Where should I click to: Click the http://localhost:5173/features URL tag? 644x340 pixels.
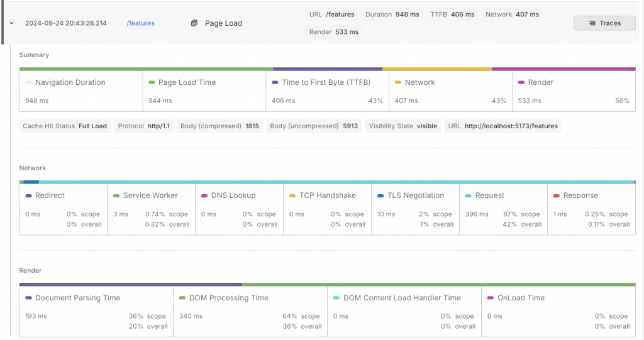(x=503, y=126)
